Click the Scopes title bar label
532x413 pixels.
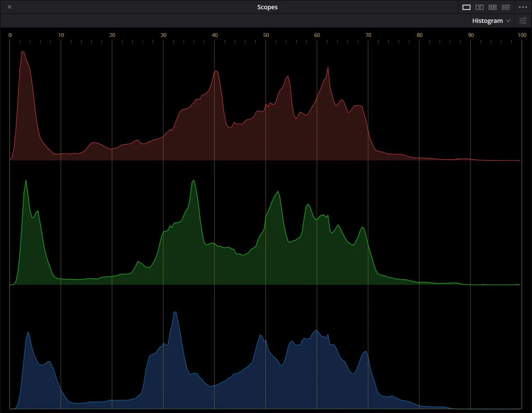click(x=267, y=7)
